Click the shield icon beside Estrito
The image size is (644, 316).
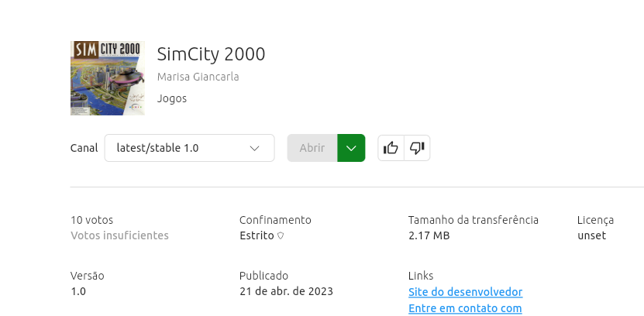[x=281, y=236]
